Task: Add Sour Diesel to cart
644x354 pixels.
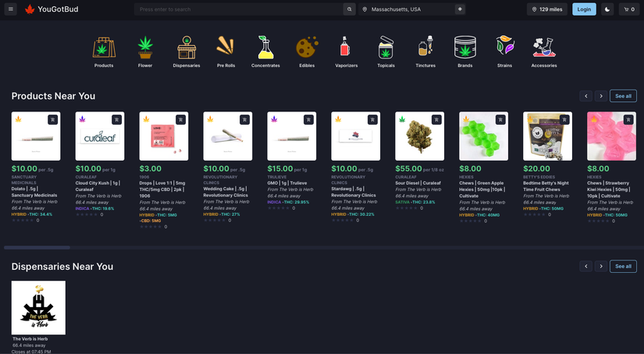Action: coord(436,120)
